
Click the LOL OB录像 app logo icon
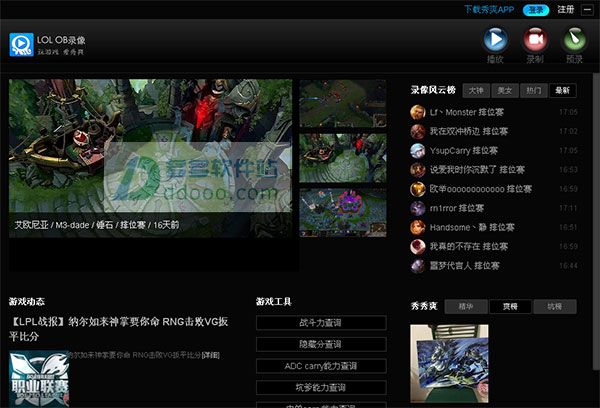[x=21, y=45]
